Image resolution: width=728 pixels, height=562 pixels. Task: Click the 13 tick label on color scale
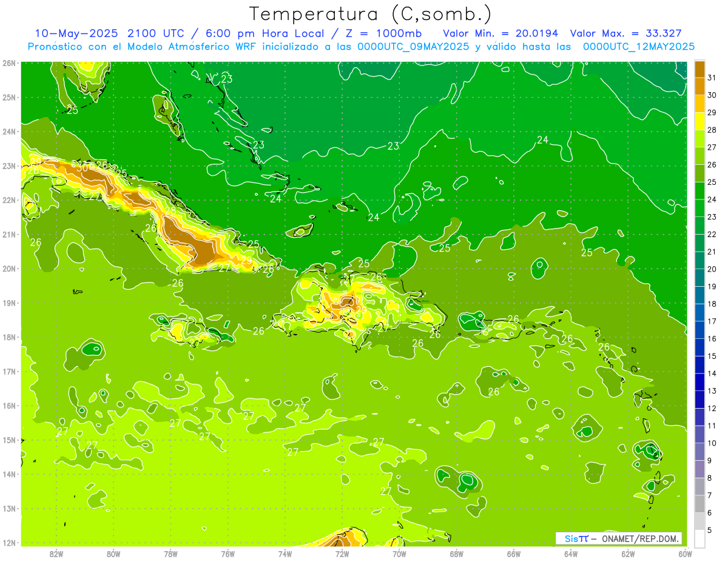712,391
